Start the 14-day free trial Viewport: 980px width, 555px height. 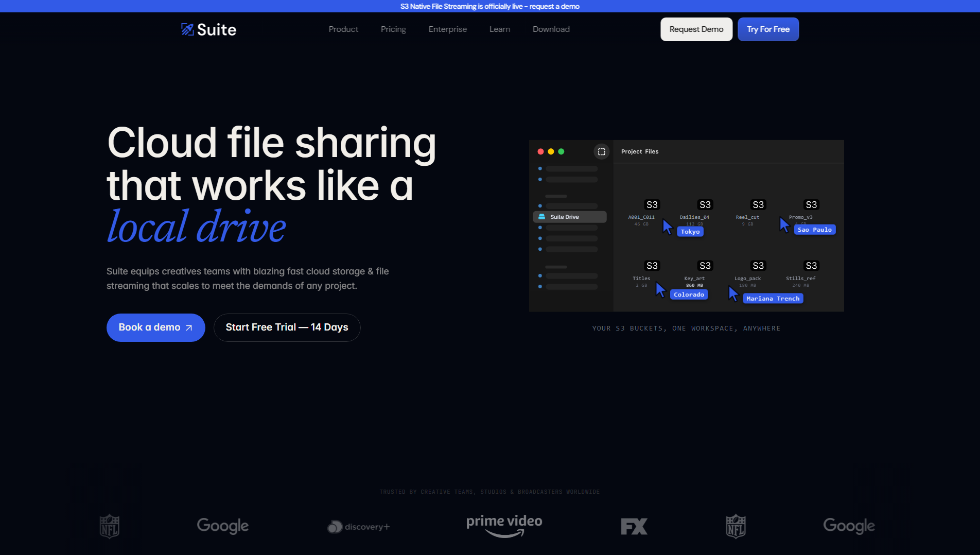287,327
